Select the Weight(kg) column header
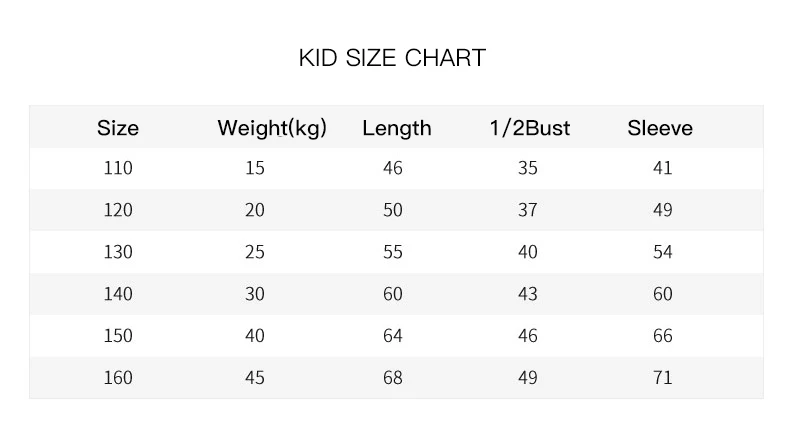Screen dimensions: 790x436 272,128
